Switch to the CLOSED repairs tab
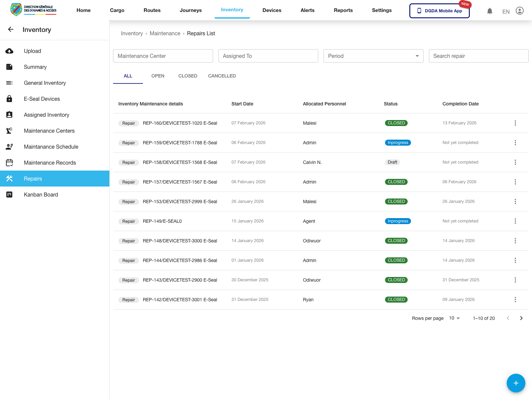Screen dimensions: 532x399 [x=188, y=76]
